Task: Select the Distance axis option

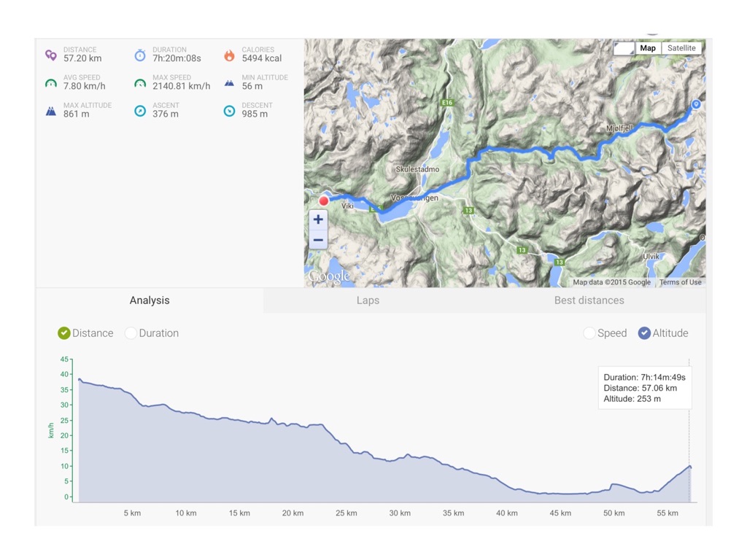Action: tap(64, 333)
